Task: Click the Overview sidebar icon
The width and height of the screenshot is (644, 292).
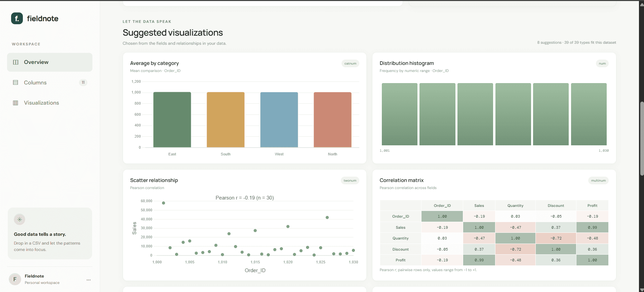Action: (15, 62)
